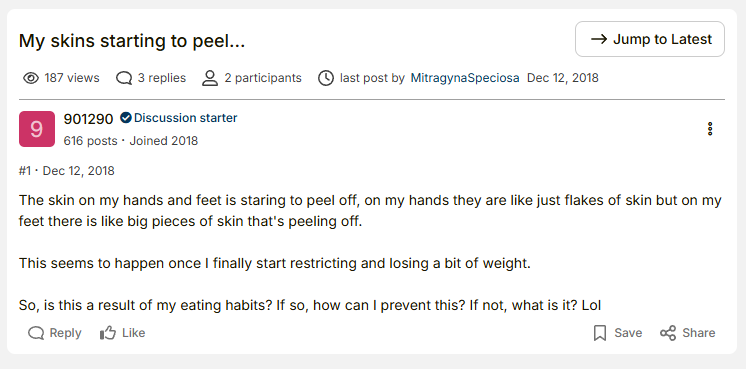Click the Share network icon
Screen dimensions: 746x369
point(668,333)
